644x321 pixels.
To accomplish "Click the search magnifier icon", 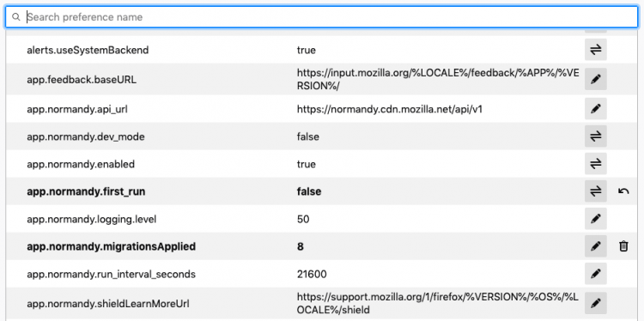I will pyautogui.click(x=16, y=17).
